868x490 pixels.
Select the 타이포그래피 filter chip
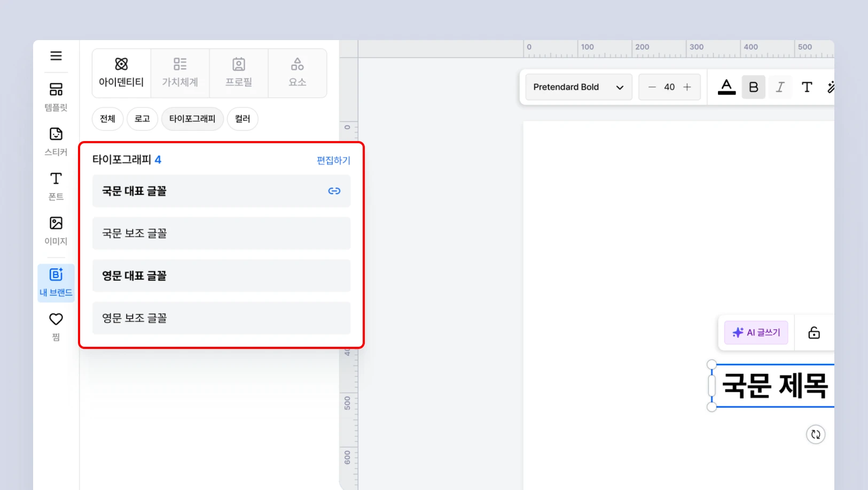click(x=192, y=119)
